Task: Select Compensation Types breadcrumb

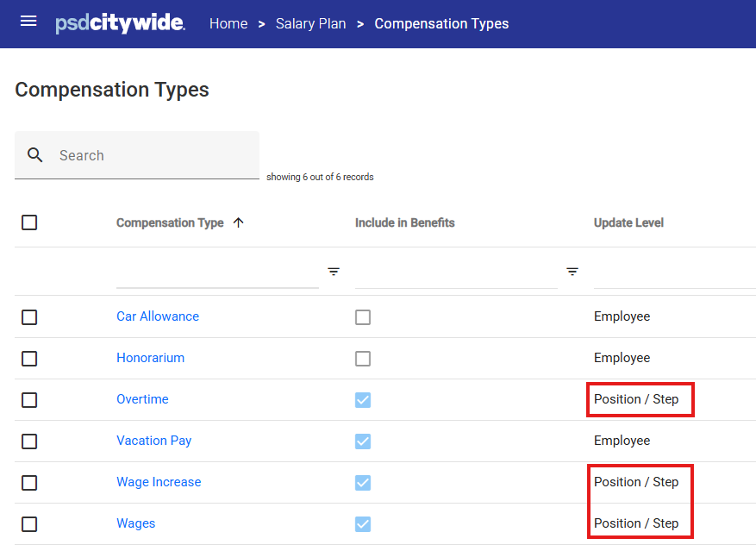Action: (441, 23)
